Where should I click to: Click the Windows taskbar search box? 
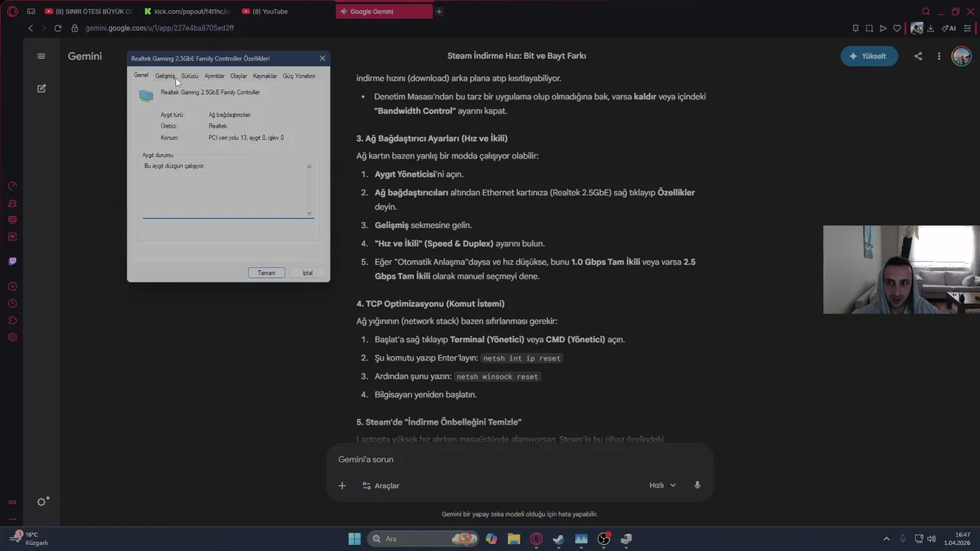pos(423,539)
